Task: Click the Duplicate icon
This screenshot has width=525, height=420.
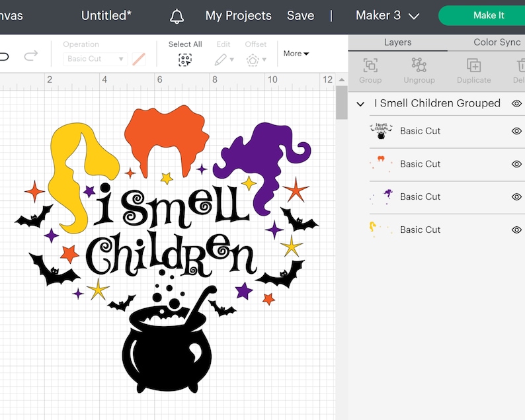Action: pyautogui.click(x=474, y=65)
